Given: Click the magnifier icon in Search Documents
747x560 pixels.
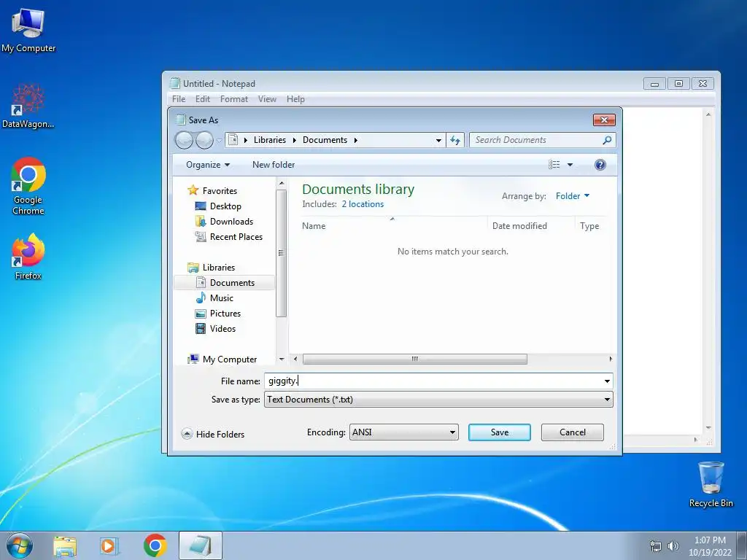Looking at the screenshot, I should (607, 140).
